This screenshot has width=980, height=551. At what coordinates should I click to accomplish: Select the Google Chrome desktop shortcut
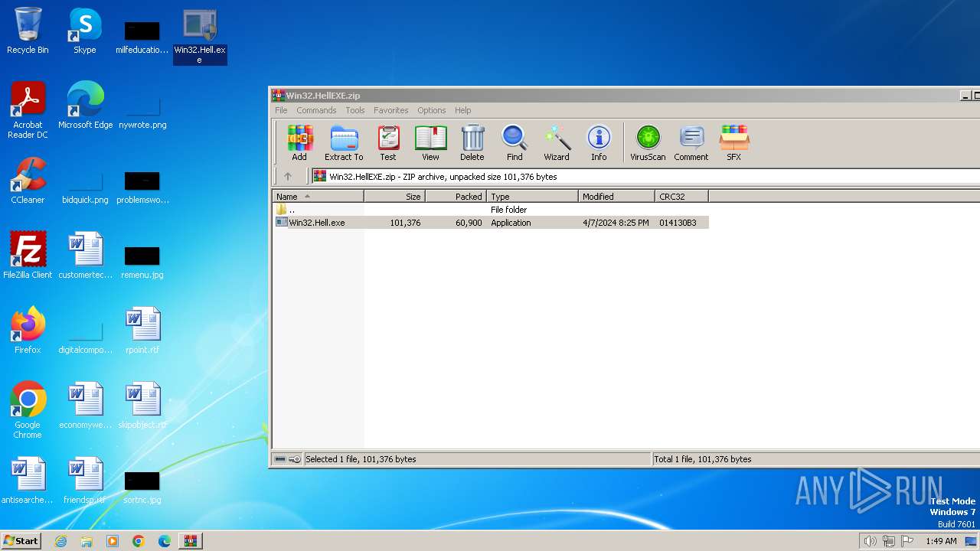pyautogui.click(x=28, y=411)
